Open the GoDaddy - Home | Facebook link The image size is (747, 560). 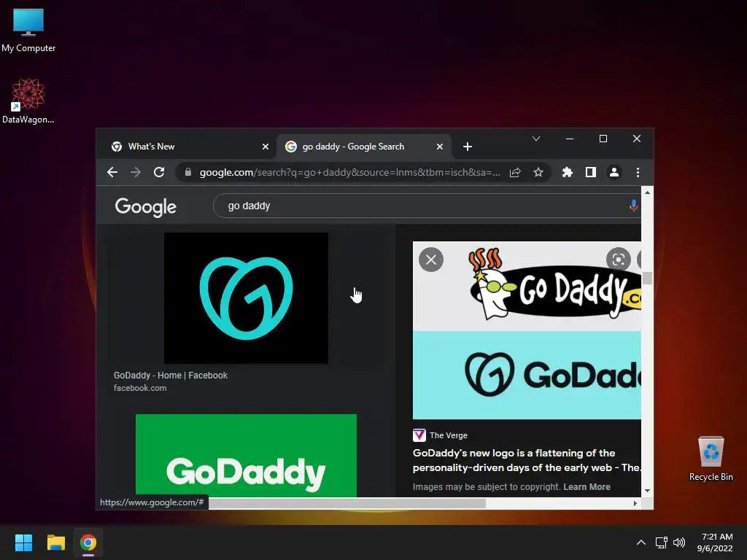[x=171, y=376]
